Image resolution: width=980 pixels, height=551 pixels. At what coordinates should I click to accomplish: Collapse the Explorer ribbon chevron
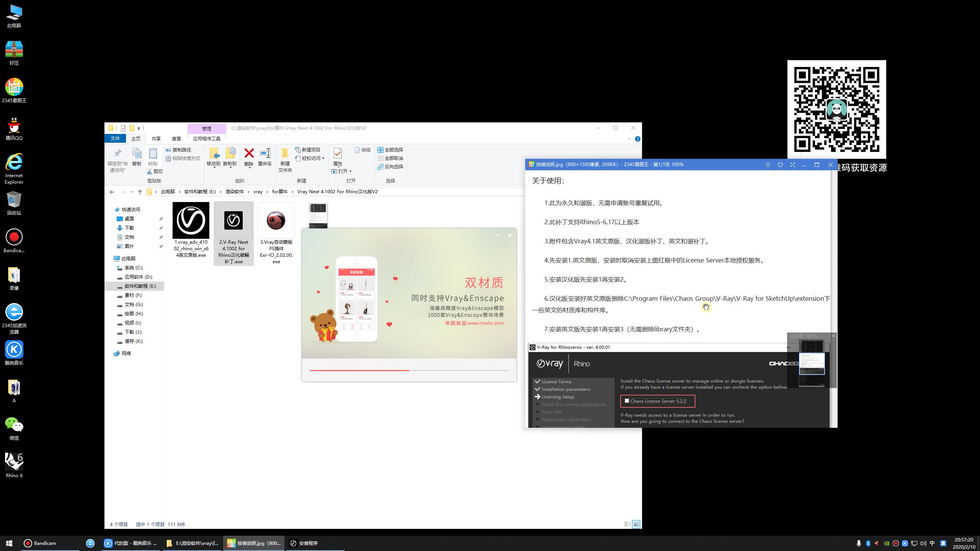tap(629, 139)
